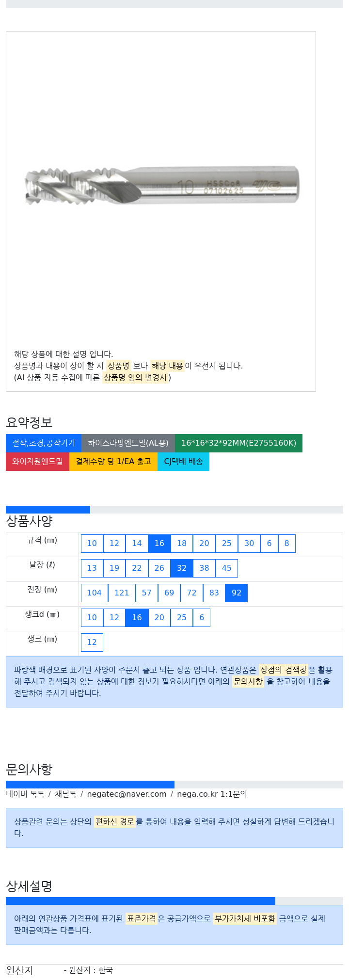Select the 절삭,초경,공작기기 category tag
The height and width of the screenshot is (980, 349).
point(44,443)
